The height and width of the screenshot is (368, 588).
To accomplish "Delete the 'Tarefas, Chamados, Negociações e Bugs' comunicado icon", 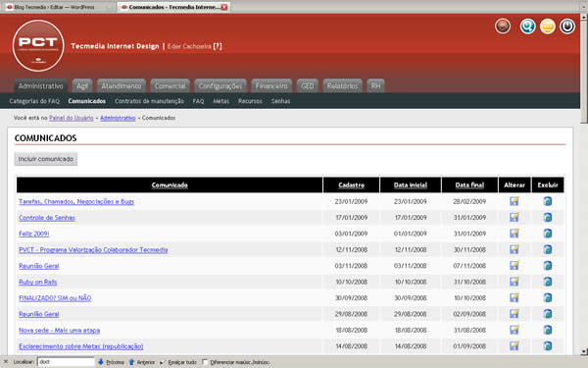I will [x=548, y=201].
